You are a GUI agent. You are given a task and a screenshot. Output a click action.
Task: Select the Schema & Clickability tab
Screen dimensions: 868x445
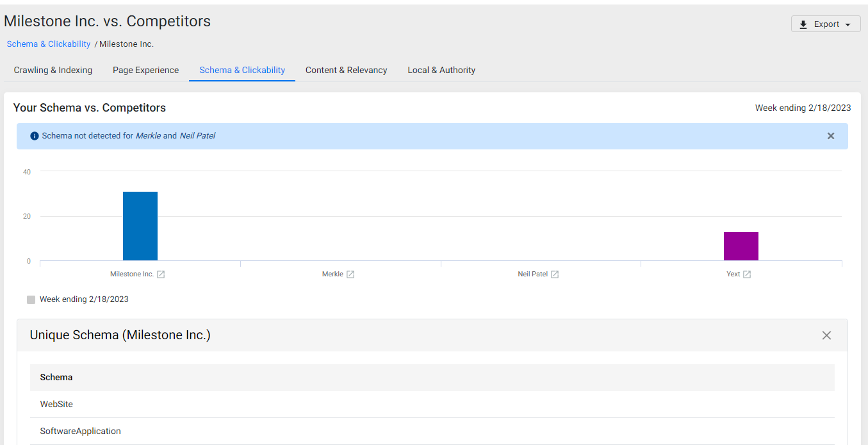click(x=242, y=70)
